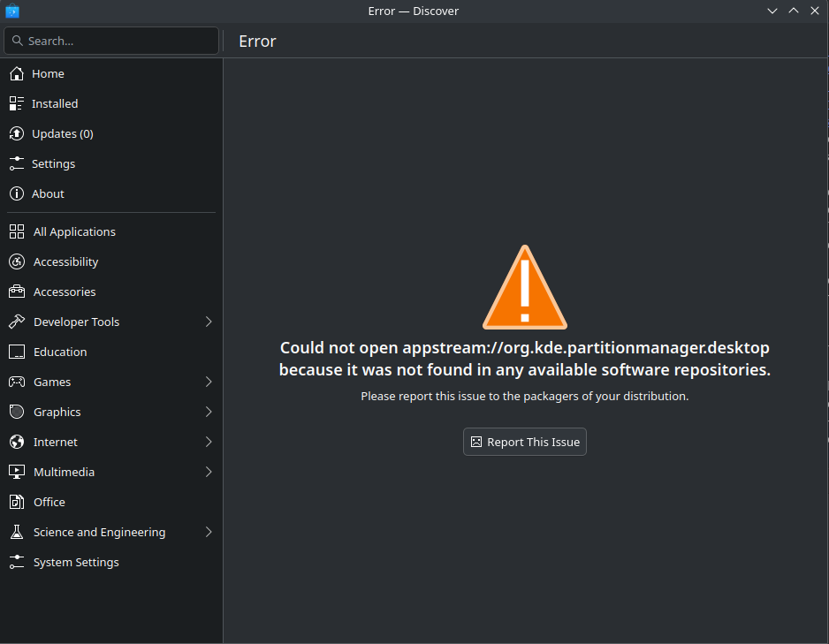Open the About label

coord(48,194)
